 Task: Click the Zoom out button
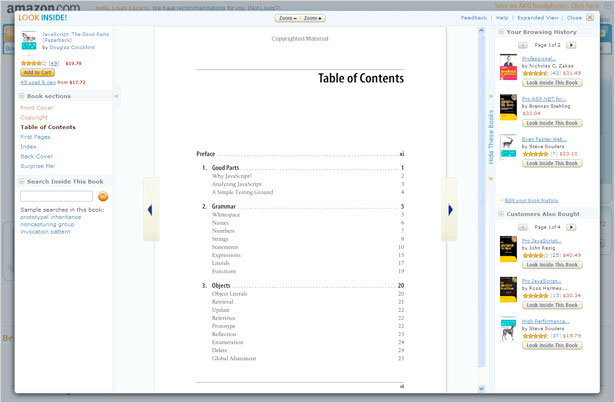click(287, 18)
